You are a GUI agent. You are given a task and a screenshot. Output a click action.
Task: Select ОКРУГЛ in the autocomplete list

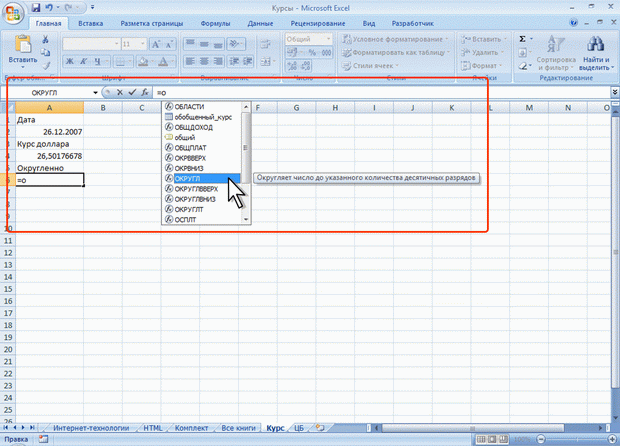click(188, 178)
